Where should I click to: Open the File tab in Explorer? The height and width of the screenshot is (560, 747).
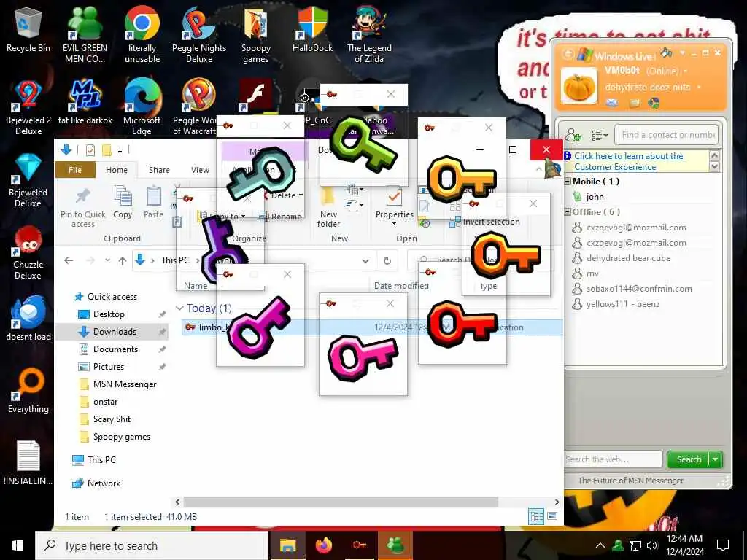click(75, 170)
